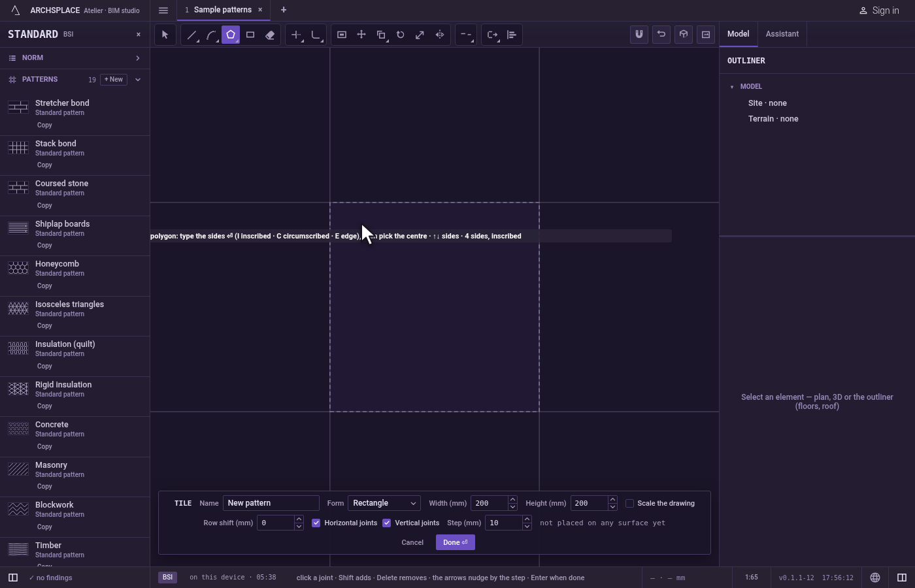Click the undo arrow icon
915x588 pixels.
coord(661,35)
